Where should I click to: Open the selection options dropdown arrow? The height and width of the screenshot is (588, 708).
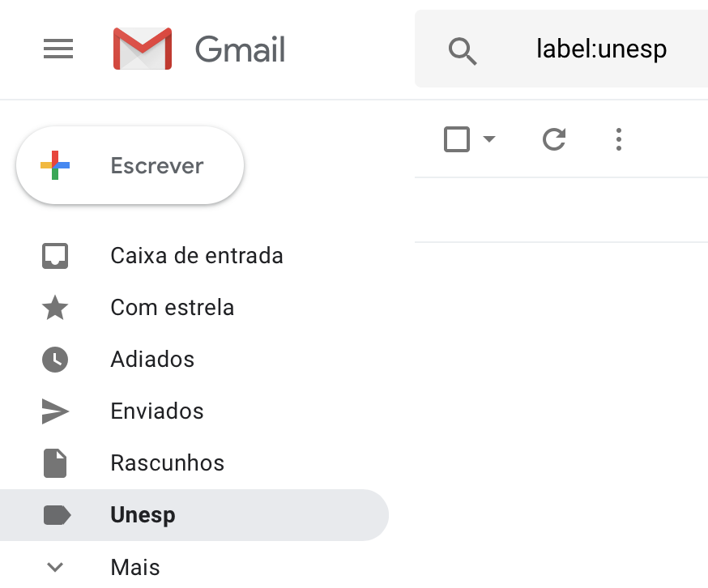pyautogui.click(x=489, y=139)
